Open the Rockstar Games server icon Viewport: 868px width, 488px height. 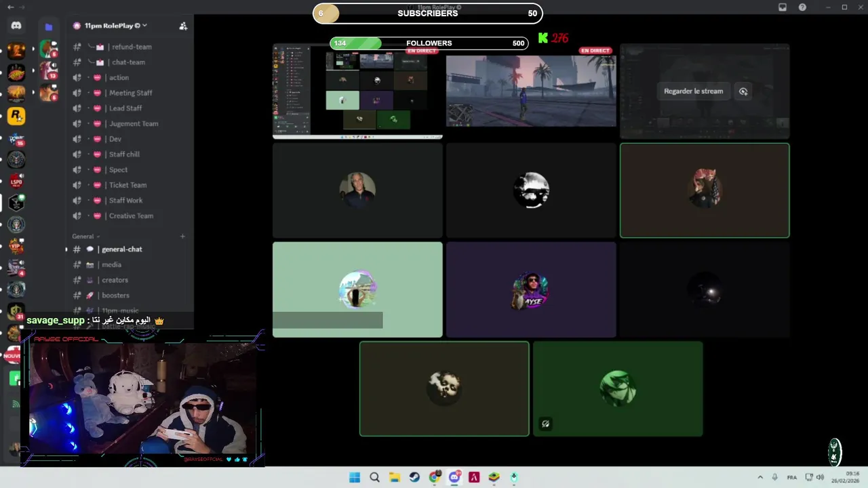[16, 116]
